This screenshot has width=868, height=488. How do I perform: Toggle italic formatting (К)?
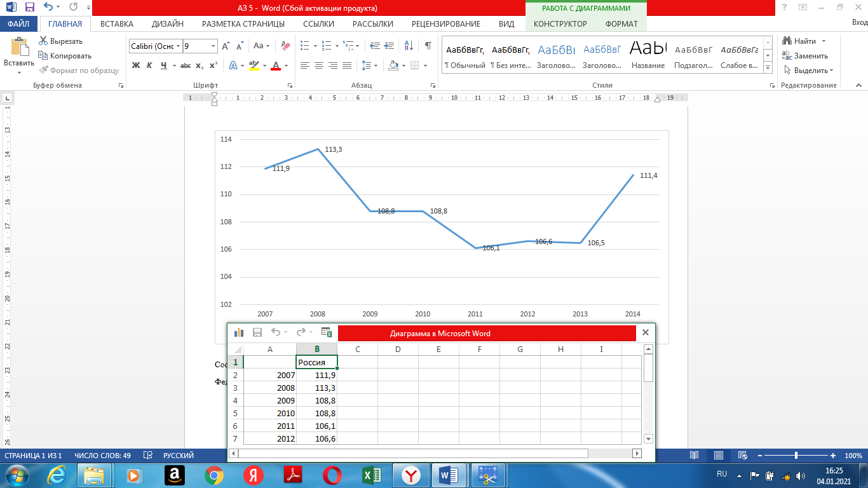click(x=149, y=65)
